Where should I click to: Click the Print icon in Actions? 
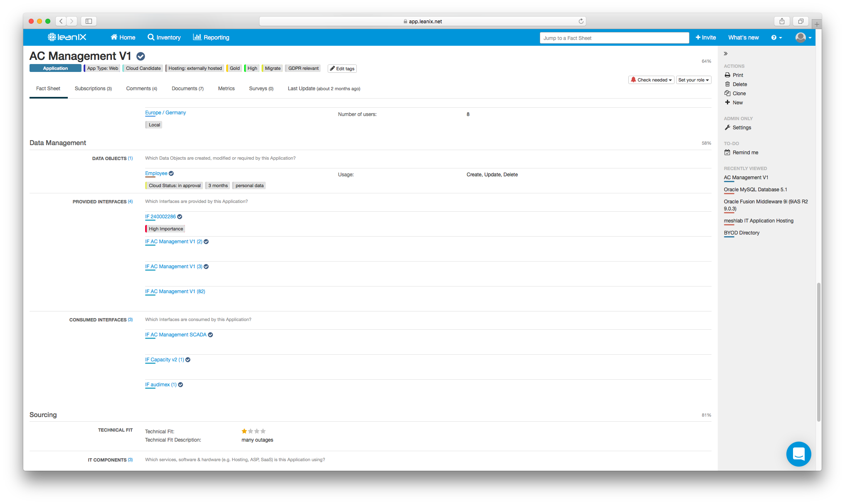pyautogui.click(x=727, y=75)
